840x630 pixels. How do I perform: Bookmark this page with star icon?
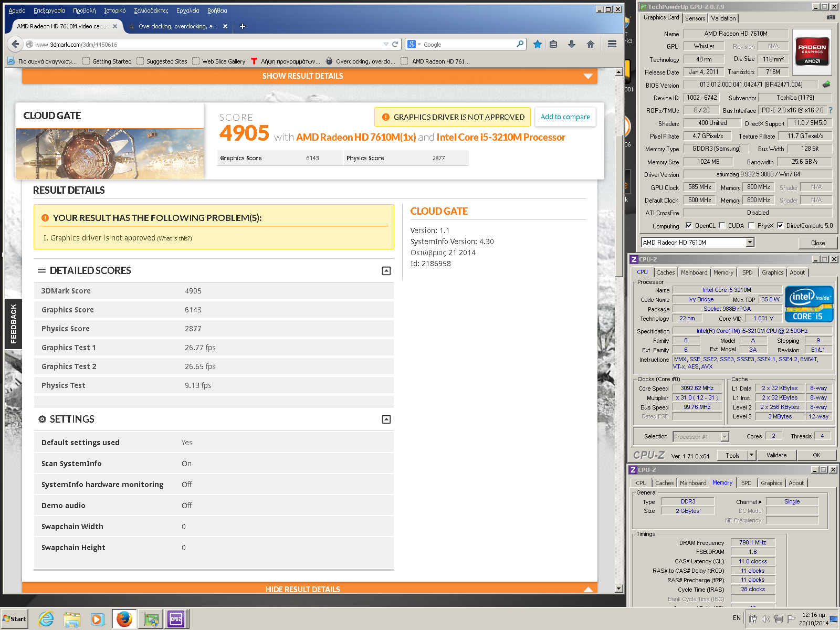click(537, 44)
